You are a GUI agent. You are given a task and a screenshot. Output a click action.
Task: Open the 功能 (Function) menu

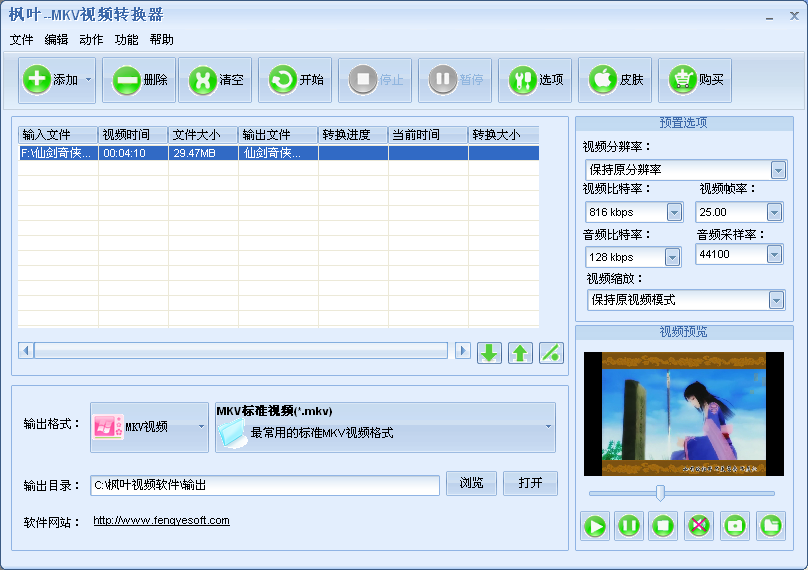[x=126, y=40]
